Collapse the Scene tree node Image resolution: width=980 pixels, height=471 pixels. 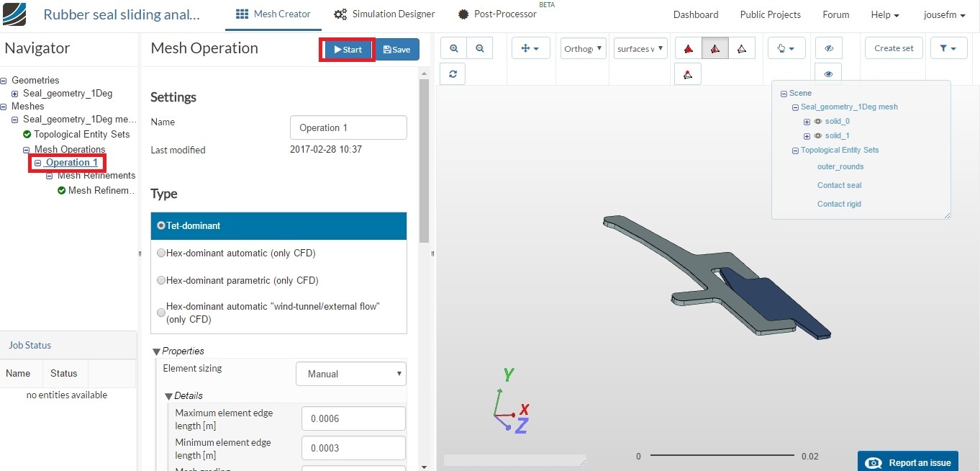(x=784, y=94)
